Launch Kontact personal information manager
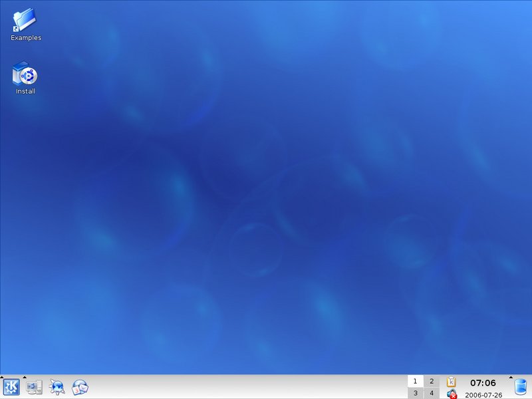This screenshot has height=399, width=532. (80, 387)
